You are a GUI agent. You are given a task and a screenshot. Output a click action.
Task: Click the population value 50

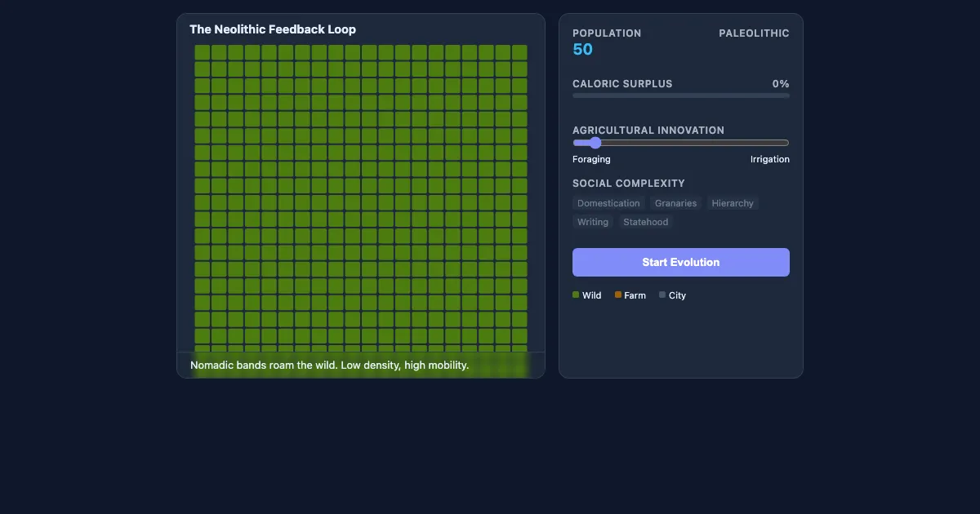[583, 49]
